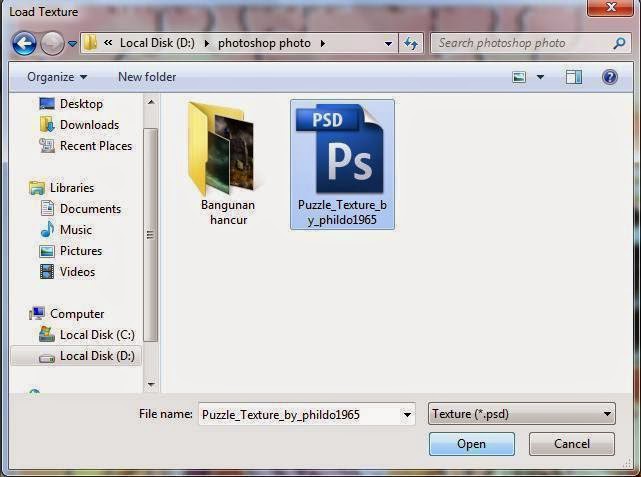This screenshot has height=477, width=641.
Task: Click the Downloads folder icon
Action: [47, 124]
